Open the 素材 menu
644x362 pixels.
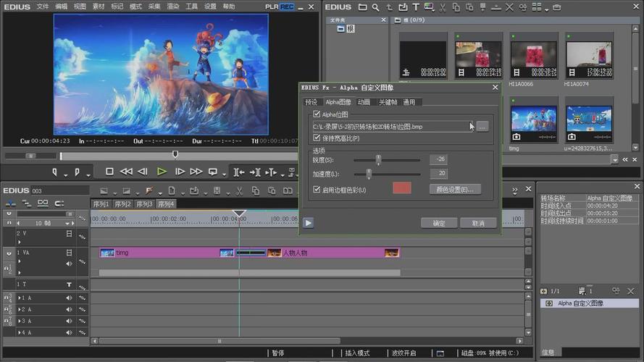click(99, 7)
